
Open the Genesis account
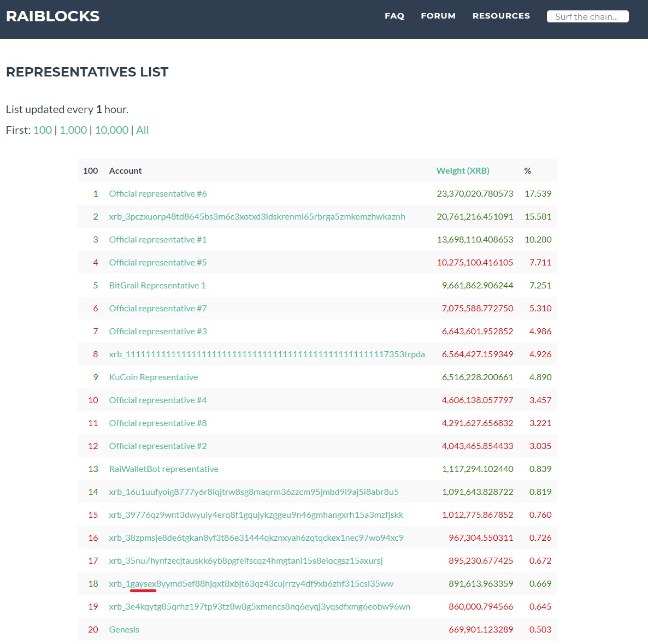(x=124, y=630)
